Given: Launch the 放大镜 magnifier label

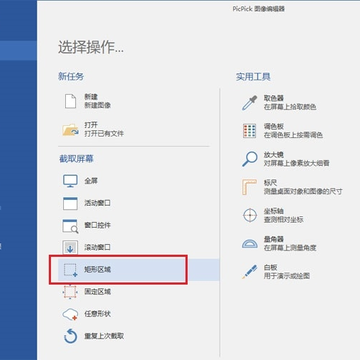Looking at the screenshot, I should (274, 155).
